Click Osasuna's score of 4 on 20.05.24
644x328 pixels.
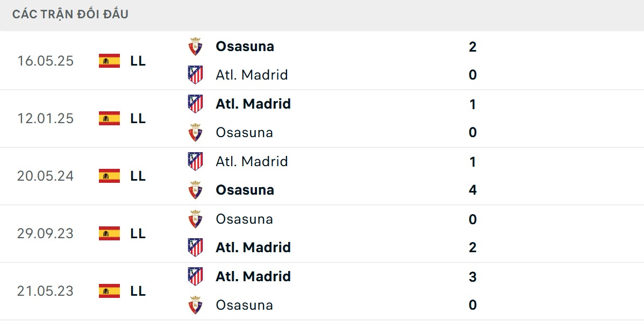click(473, 190)
